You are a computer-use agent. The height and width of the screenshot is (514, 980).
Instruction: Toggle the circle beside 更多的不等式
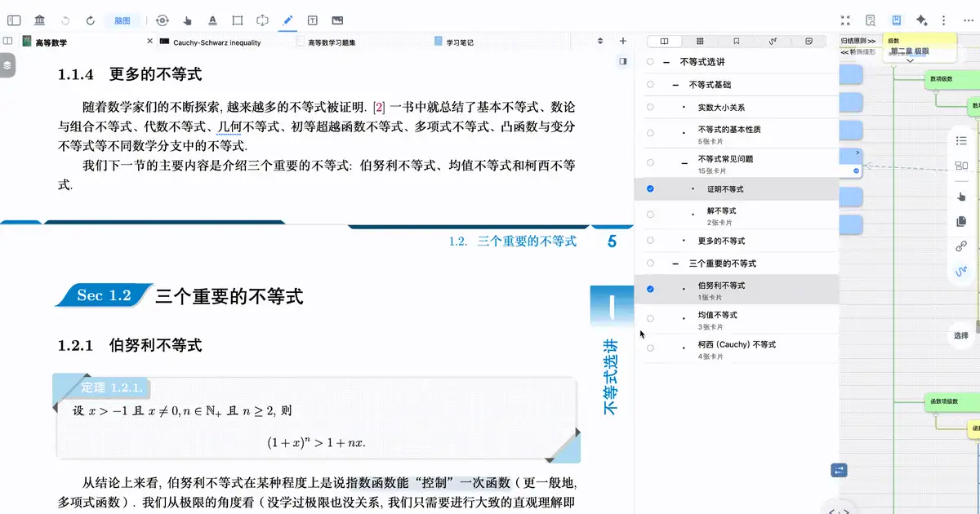pyautogui.click(x=650, y=241)
